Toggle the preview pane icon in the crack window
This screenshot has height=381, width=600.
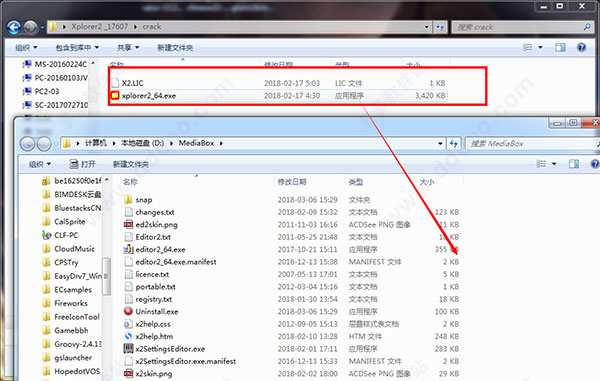click(560, 47)
